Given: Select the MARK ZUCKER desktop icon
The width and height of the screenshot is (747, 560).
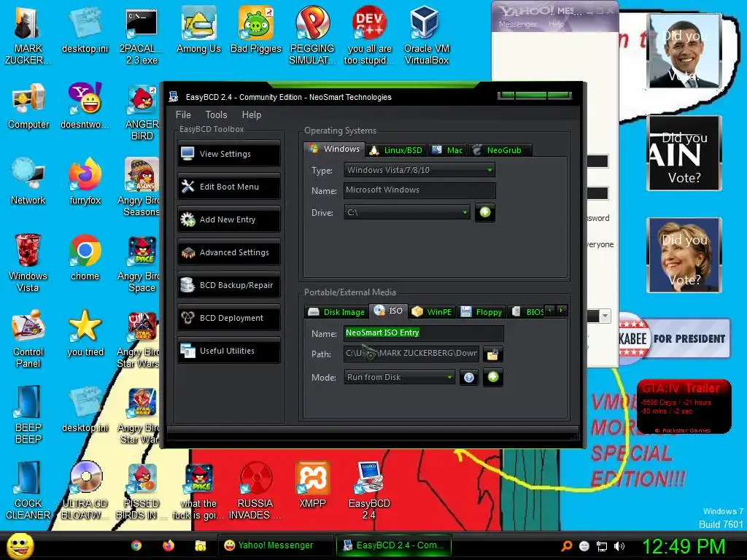Looking at the screenshot, I should (28, 35).
